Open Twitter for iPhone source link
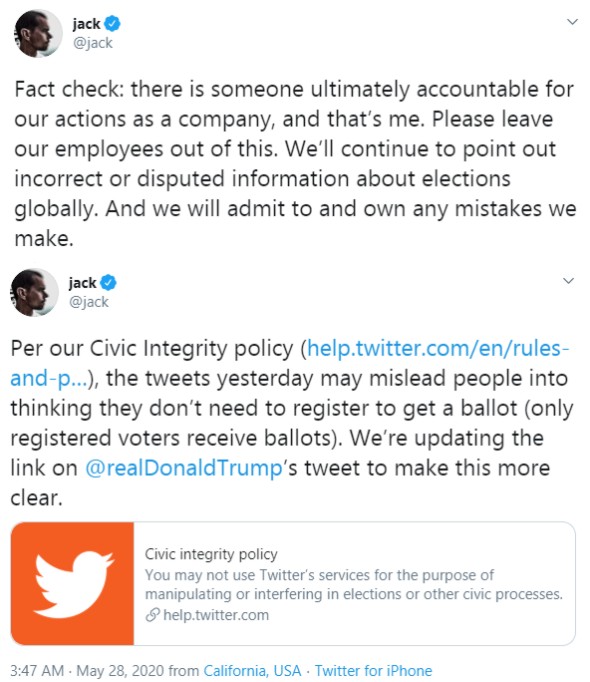The image size is (590, 682). tap(373, 670)
